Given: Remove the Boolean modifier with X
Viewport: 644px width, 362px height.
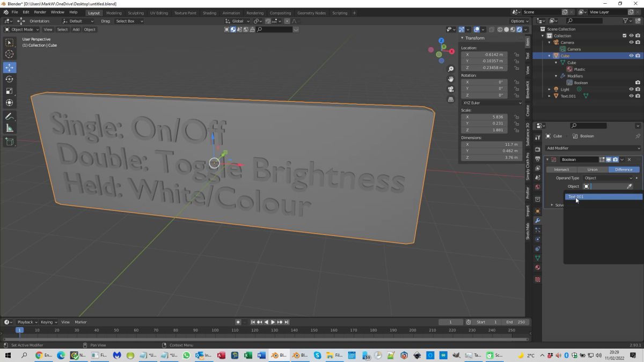Looking at the screenshot, I should (630, 159).
